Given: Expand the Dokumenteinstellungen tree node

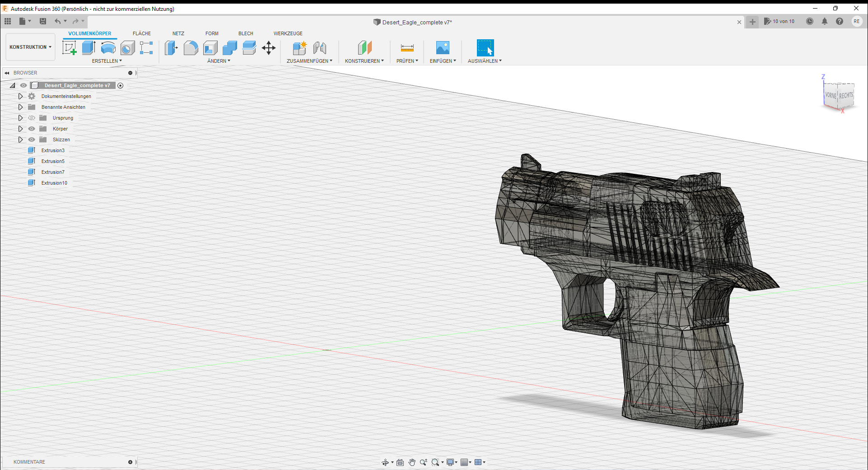Looking at the screenshot, I should [20, 96].
